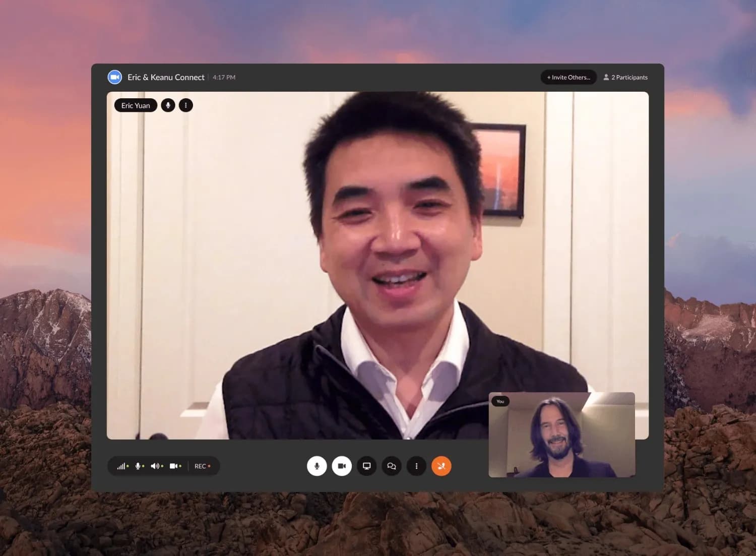Screen dimensions: 756x556
Task: Open the 2 Participants list
Action: [x=629, y=77]
